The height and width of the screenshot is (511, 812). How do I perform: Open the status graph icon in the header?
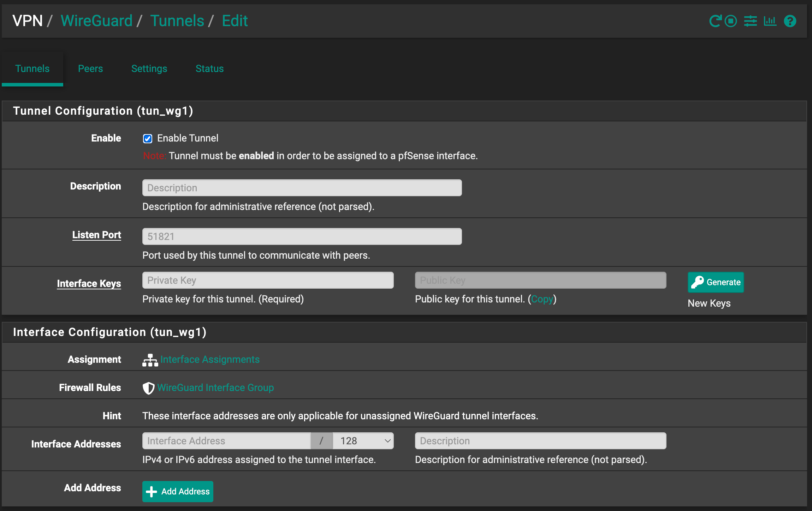pyautogui.click(x=770, y=21)
